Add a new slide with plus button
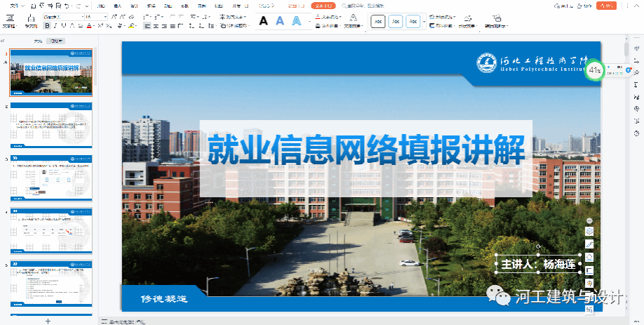 coord(48,321)
